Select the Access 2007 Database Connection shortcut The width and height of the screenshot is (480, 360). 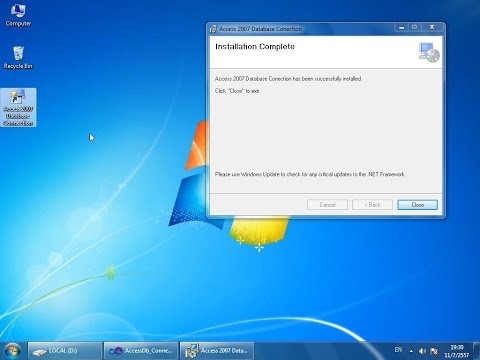click(x=18, y=107)
